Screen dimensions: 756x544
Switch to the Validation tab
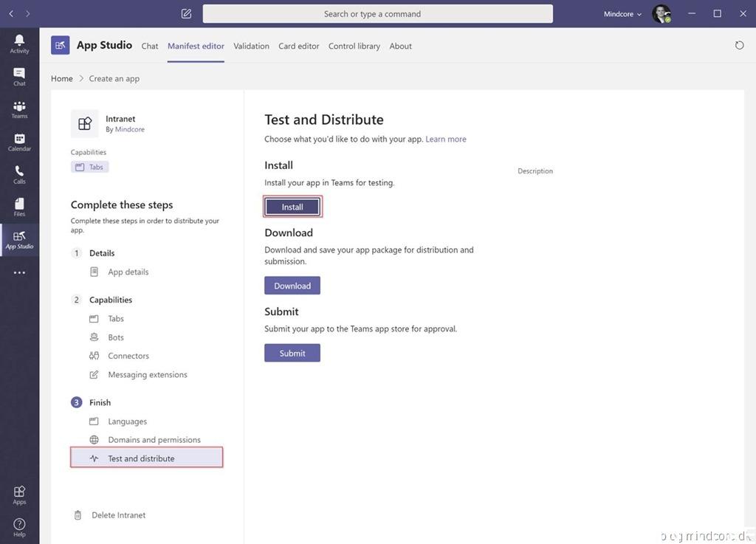click(251, 46)
